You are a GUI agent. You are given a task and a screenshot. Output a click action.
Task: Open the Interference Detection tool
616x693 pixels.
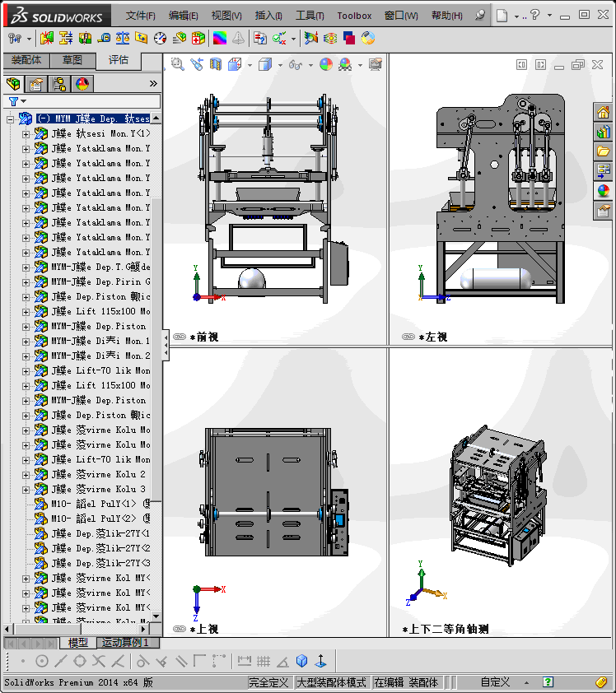tap(46, 39)
